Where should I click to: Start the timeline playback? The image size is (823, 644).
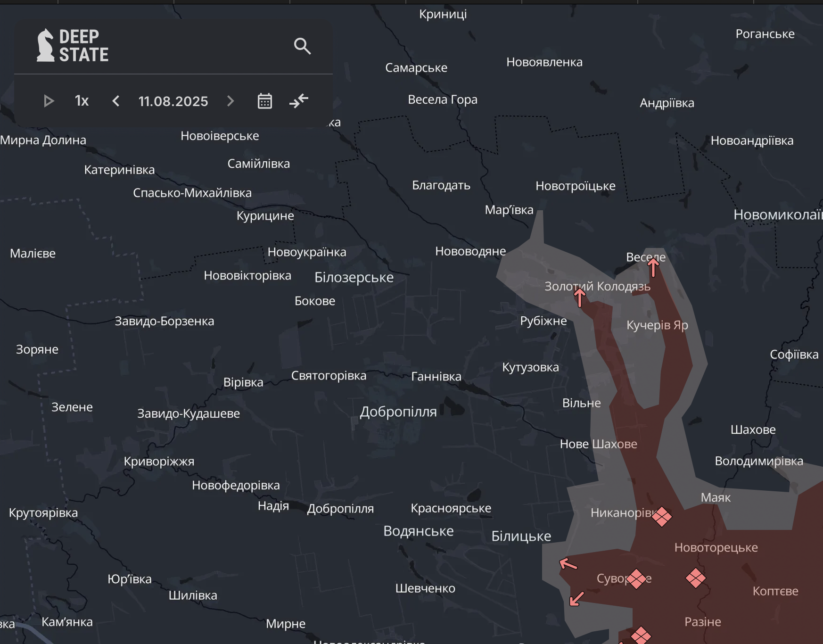click(49, 101)
